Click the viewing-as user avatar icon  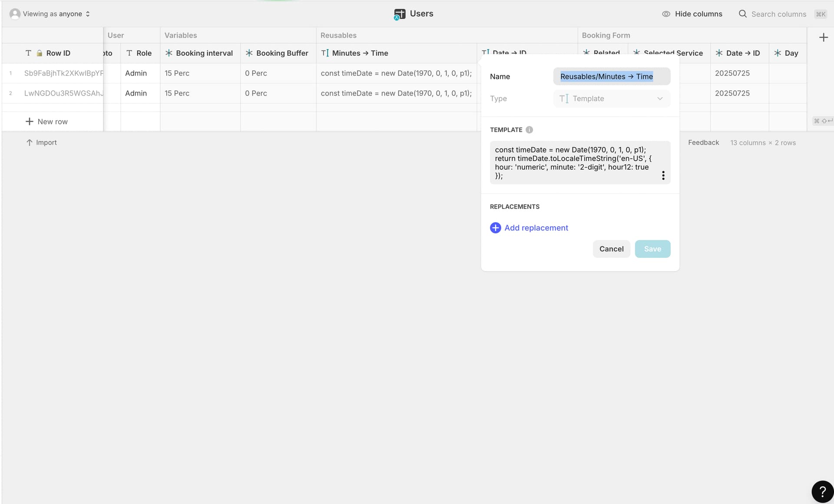click(x=15, y=14)
